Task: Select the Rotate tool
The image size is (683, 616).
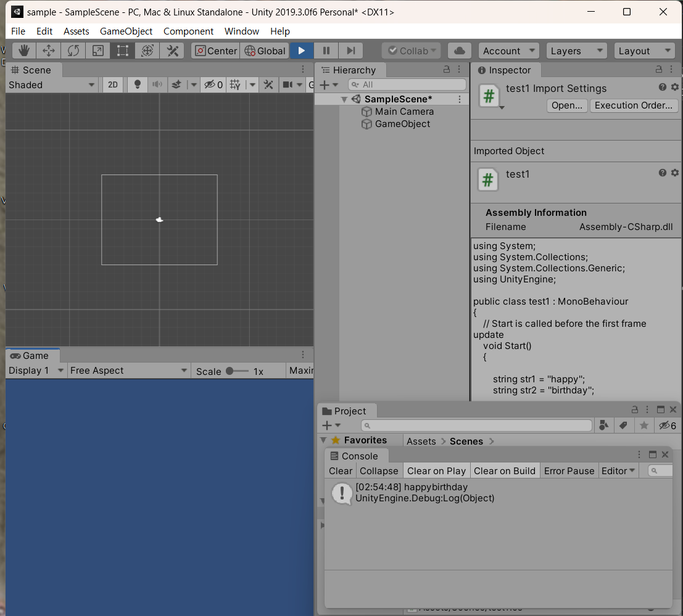Action: (x=73, y=51)
